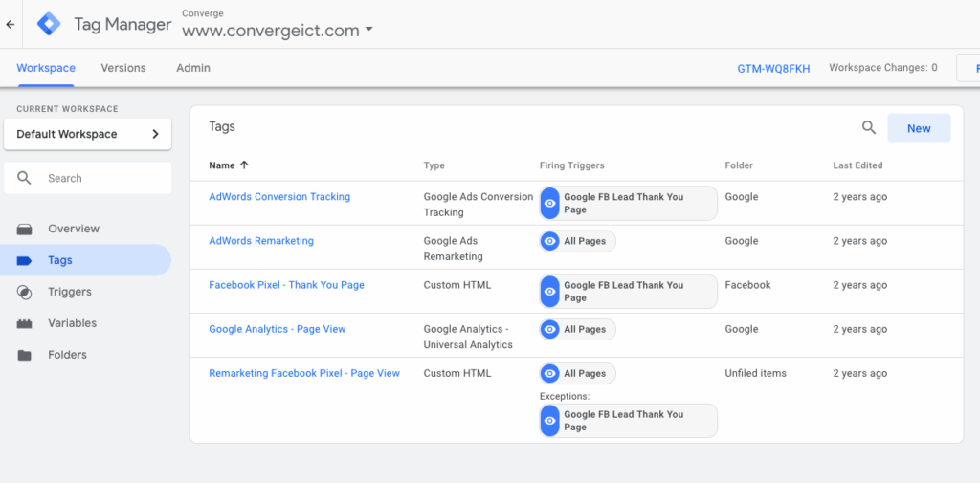Open Overview in the sidebar
This screenshot has width=980, height=483.
click(x=74, y=229)
